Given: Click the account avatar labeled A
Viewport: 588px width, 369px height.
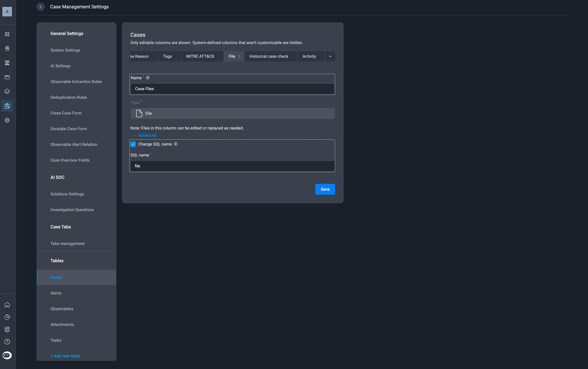Looking at the screenshot, I should 7,12.
